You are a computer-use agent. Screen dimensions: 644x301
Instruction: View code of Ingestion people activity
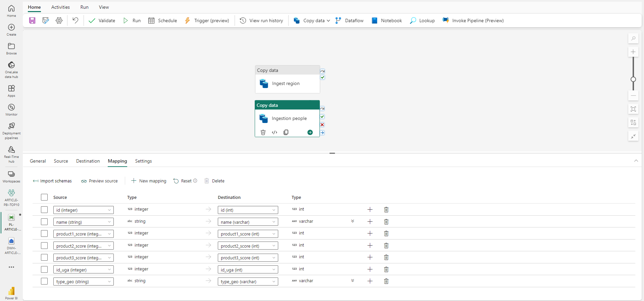[x=275, y=132]
